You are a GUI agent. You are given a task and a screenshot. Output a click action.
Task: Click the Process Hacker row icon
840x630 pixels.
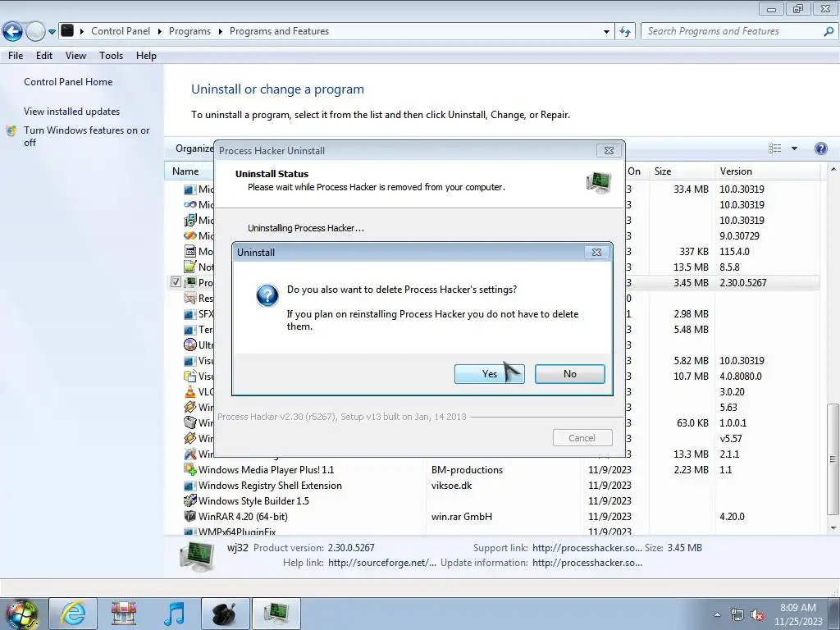189,282
